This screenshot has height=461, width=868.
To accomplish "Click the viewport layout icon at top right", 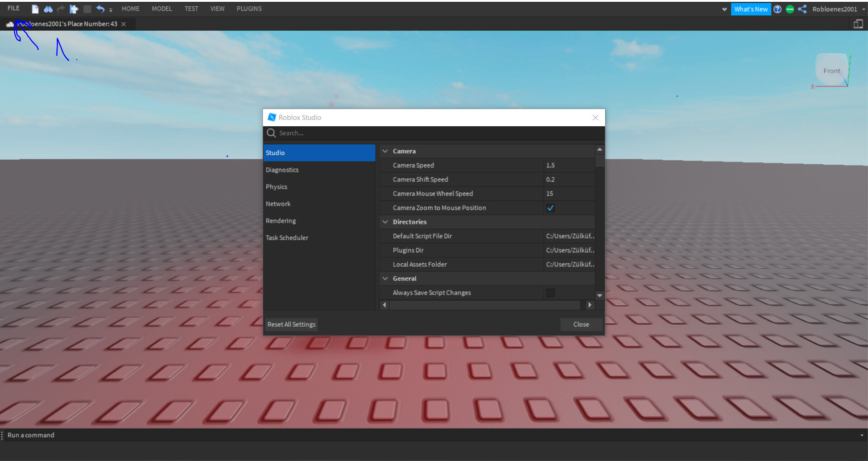I will (x=858, y=24).
